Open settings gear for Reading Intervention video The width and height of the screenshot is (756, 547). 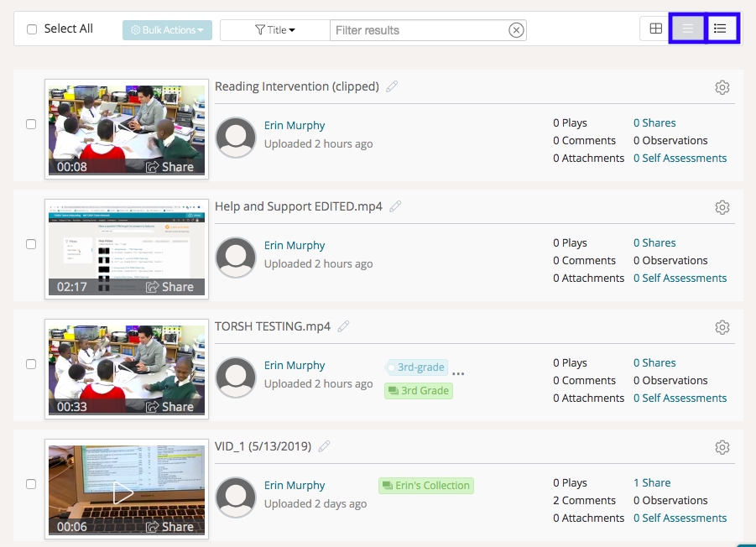coord(722,87)
